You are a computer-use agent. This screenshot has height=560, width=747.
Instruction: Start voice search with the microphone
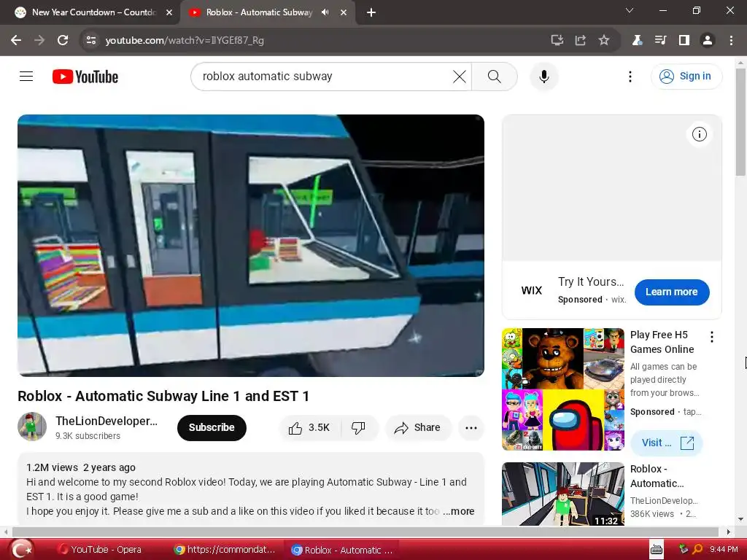point(543,76)
